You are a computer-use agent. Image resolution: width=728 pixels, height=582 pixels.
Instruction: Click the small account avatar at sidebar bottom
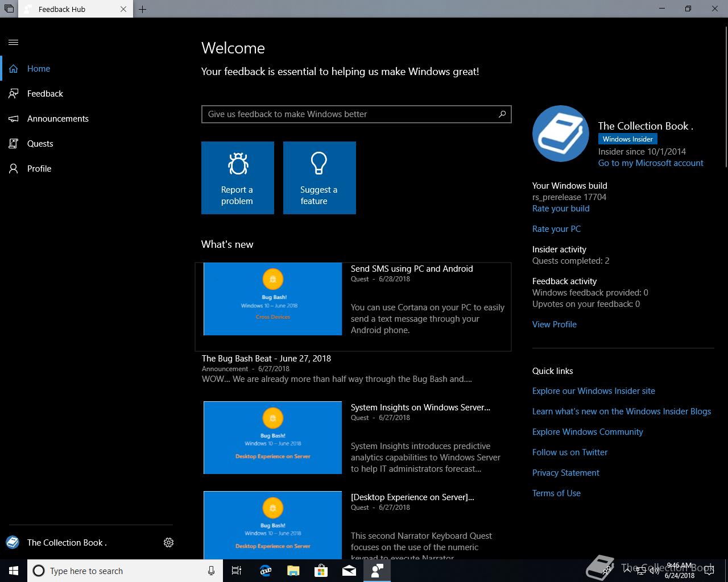pos(13,542)
